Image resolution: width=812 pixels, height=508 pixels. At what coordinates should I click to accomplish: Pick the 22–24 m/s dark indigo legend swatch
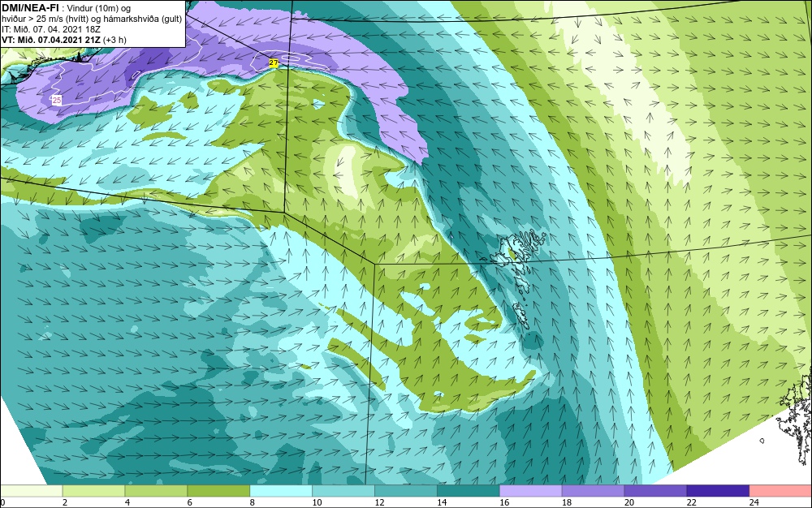click(x=719, y=491)
